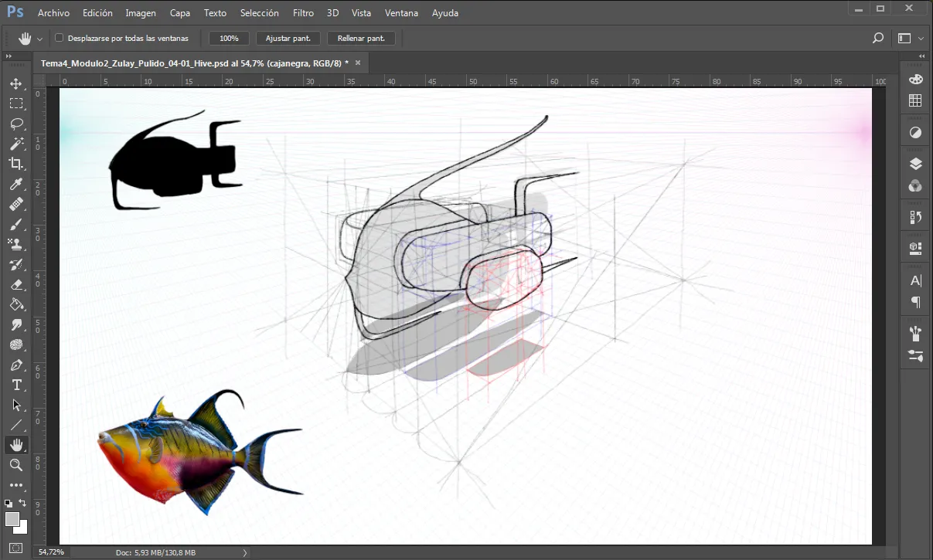Select the Clone Stamp tool
This screenshot has width=933, height=560.
[x=16, y=244]
